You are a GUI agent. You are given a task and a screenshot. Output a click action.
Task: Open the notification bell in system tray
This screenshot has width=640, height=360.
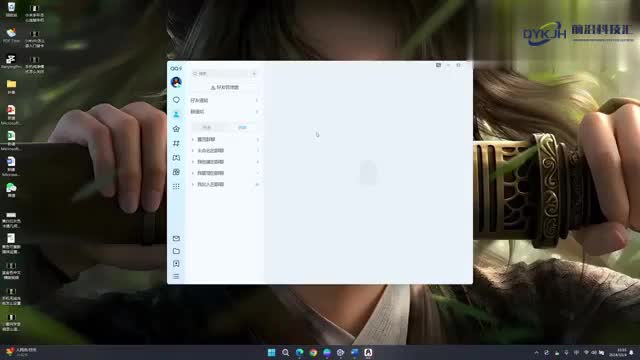(x=631, y=353)
